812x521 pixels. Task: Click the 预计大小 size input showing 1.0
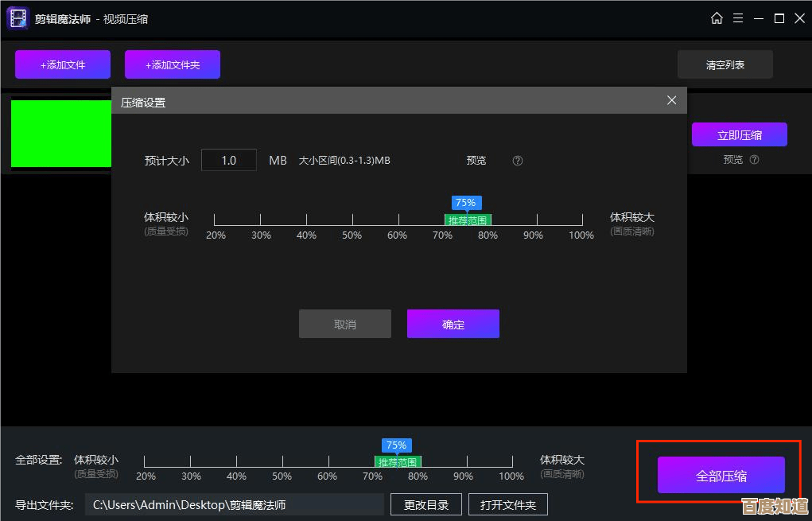229,160
